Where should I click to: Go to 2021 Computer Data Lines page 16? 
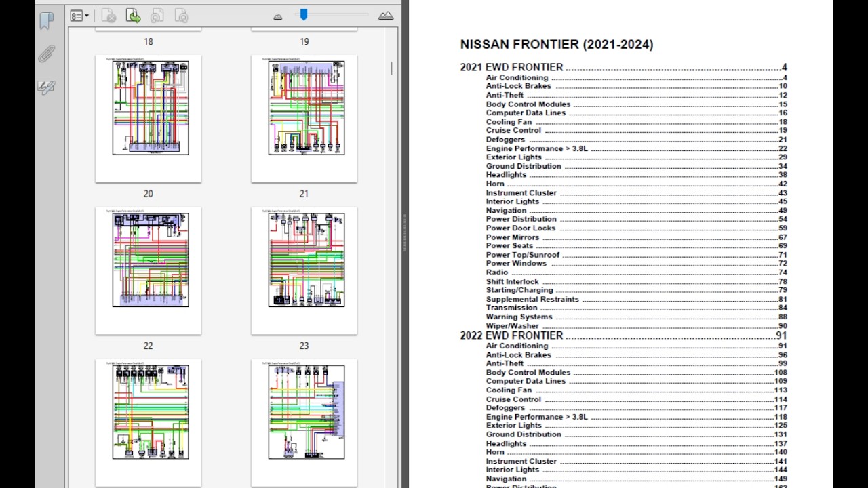point(636,113)
